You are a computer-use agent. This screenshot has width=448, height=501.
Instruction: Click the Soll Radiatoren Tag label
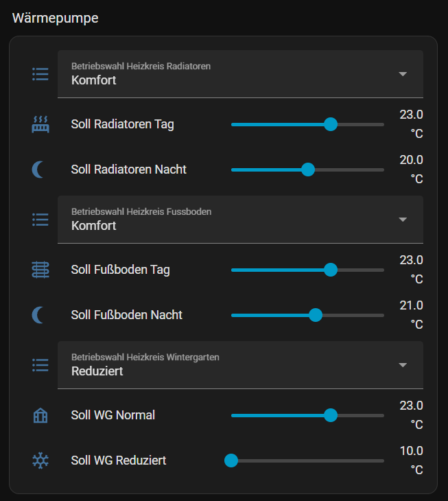(123, 124)
